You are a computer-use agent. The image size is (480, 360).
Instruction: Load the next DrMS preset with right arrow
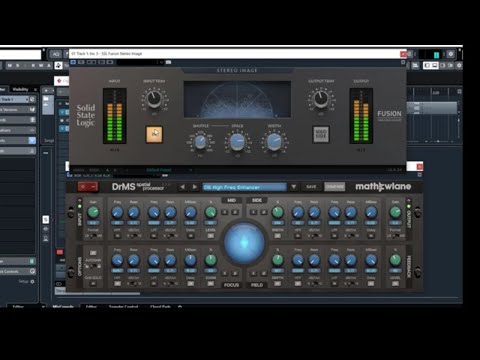[194, 187]
